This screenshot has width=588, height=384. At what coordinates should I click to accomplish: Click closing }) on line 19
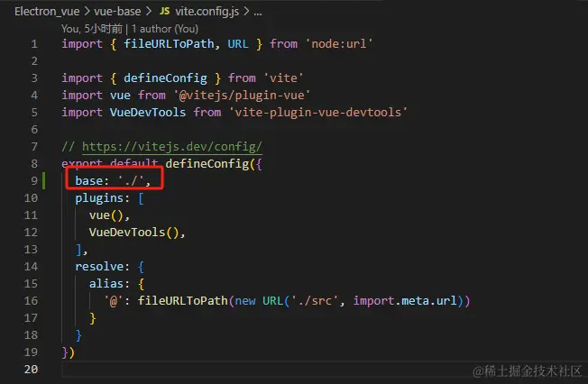coord(69,352)
